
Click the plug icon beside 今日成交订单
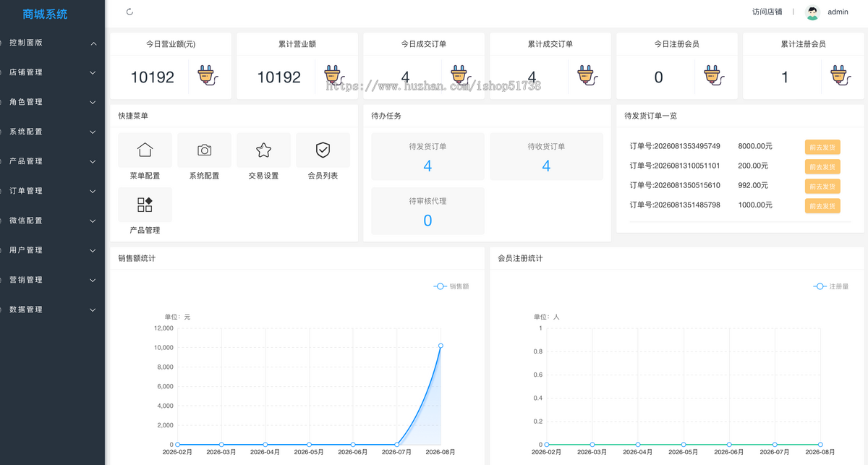(460, 75)
